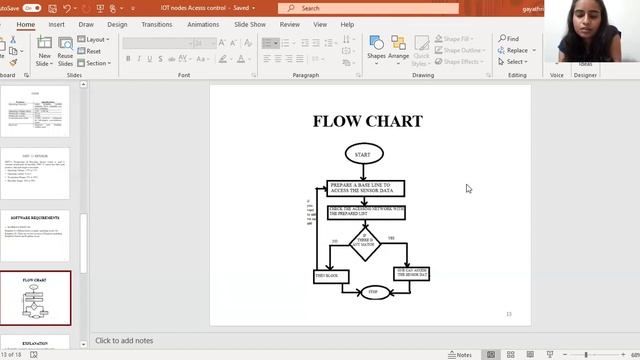
Task: Cut the selection with scissors icon
Action: 13,40
